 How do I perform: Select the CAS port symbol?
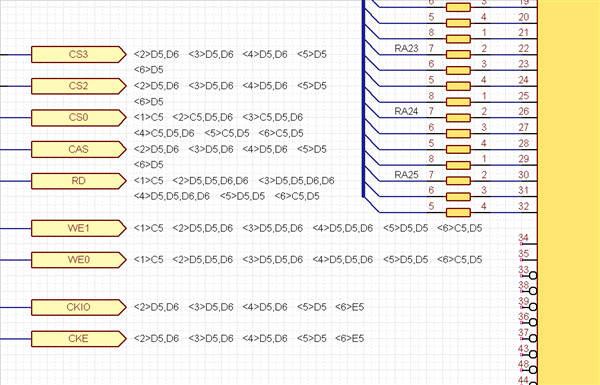[78, 149]
